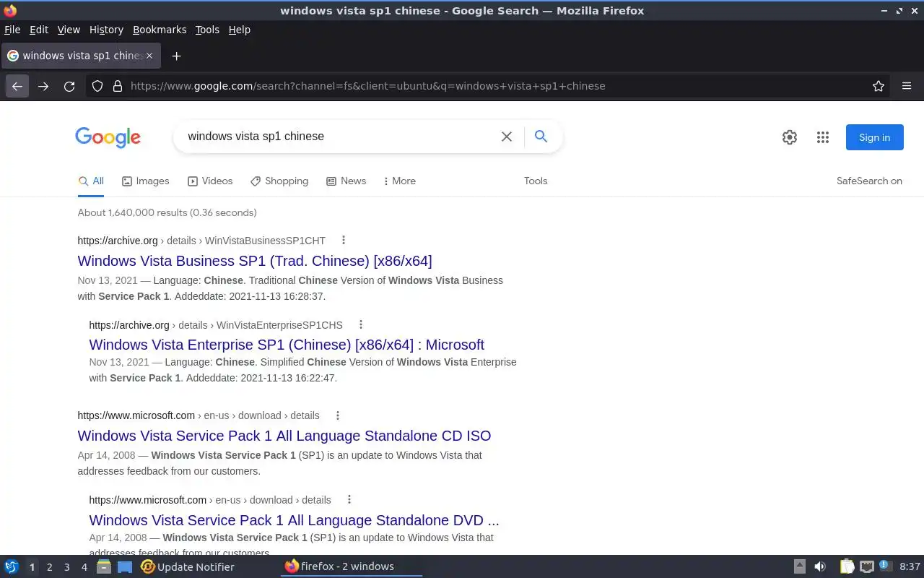Bookmark this page with the star icon
The height and width of the screenshot is (578, 924).
(879, 86)
